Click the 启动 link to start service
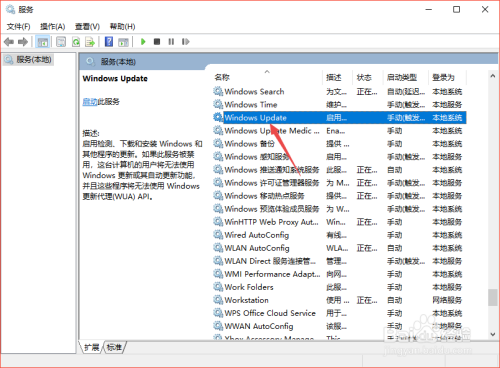 tap(89, 102)
